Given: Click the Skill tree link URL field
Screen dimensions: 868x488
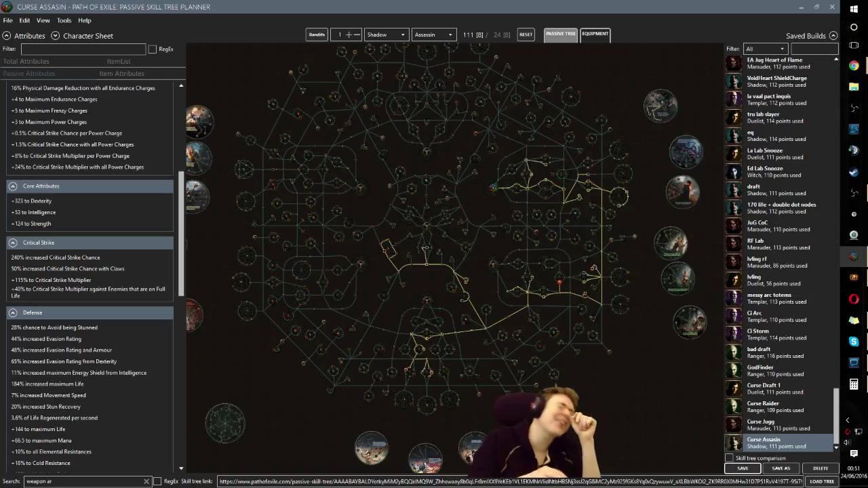Looking at the screenshot, I should (509, 481).
